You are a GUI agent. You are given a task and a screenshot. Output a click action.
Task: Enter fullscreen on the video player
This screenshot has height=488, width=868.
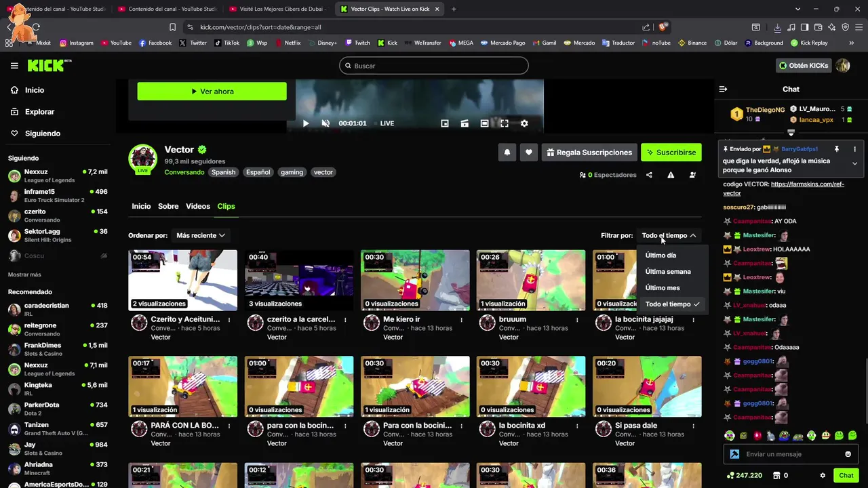point(505,123)
